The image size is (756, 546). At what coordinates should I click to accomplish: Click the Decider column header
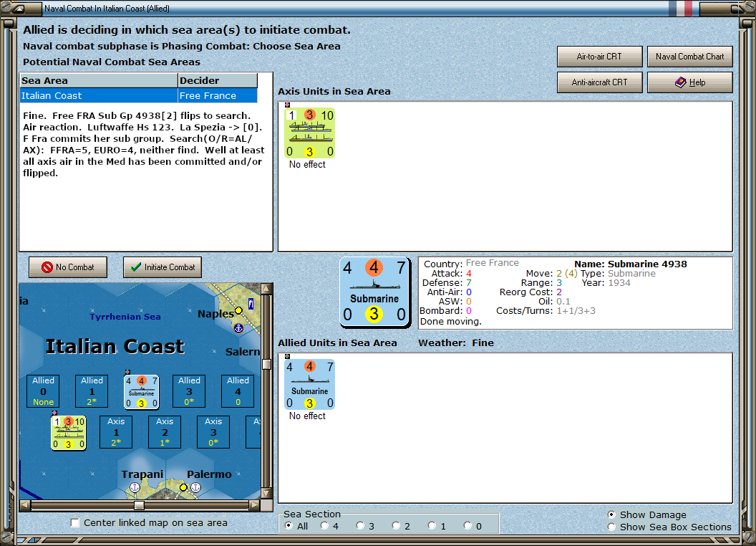218,81
